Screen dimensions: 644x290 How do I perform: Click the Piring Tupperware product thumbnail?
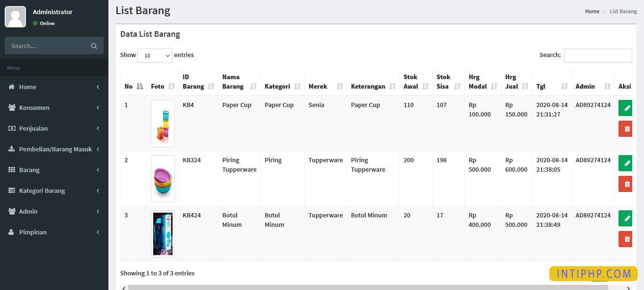[163, 179]
